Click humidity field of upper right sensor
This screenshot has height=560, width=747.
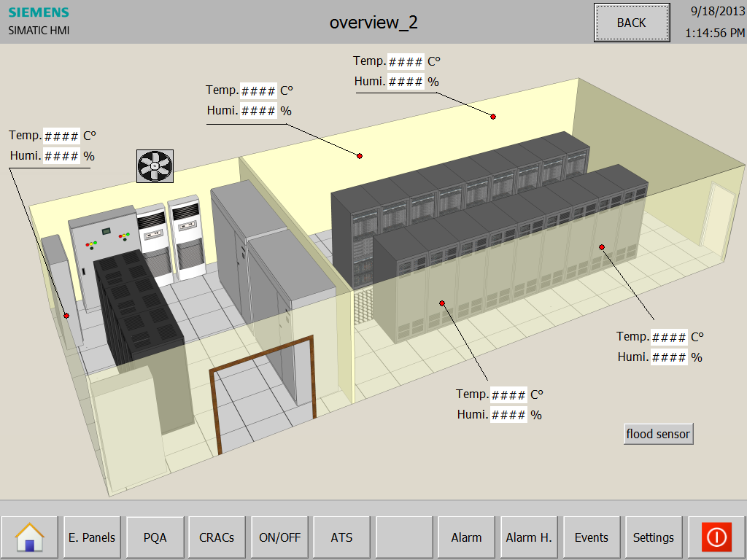[406, 82]
